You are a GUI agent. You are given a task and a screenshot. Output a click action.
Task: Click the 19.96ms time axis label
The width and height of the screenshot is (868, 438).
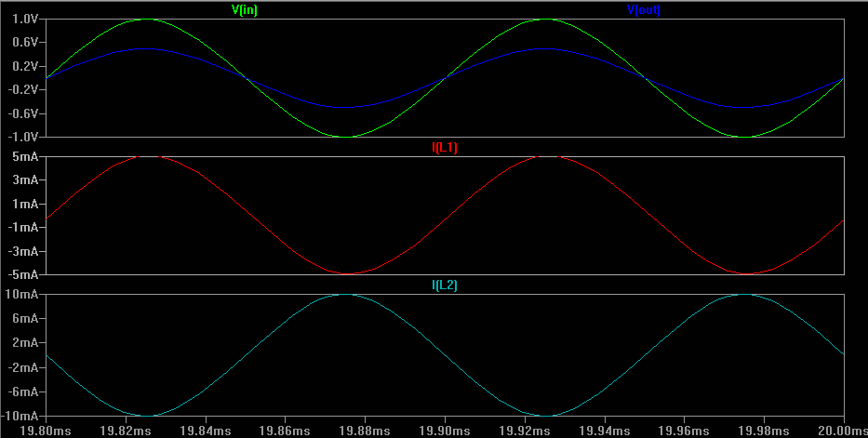[684, 431]
